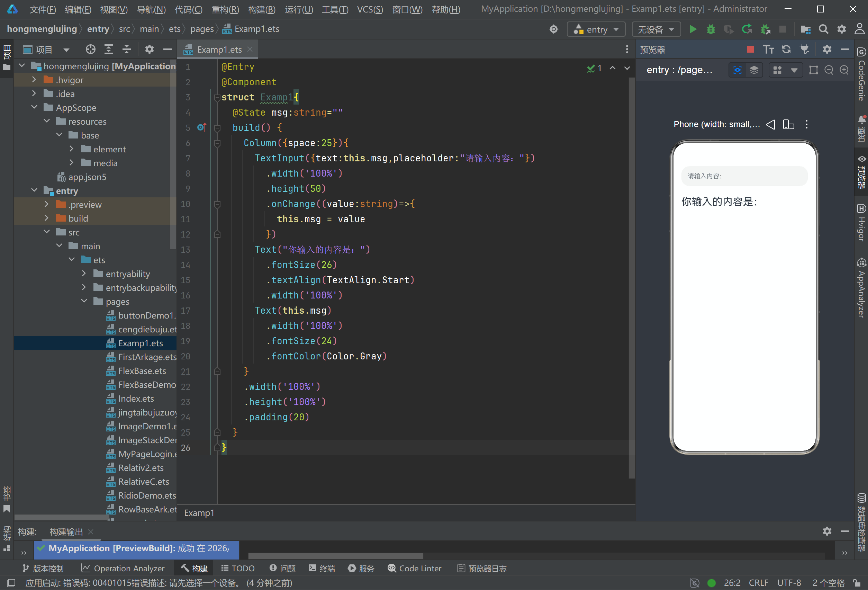Expand the element folder
The image size is (868, 590).
71,149
